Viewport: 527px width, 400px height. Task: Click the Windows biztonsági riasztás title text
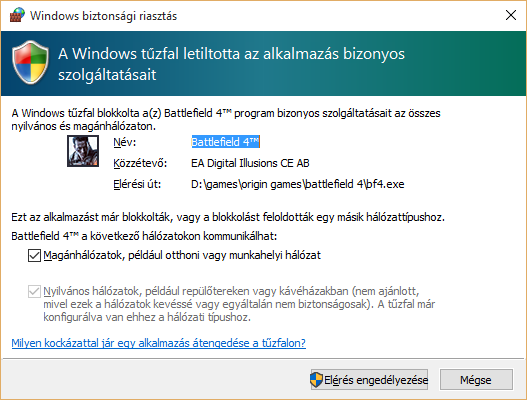click(104, 16)
